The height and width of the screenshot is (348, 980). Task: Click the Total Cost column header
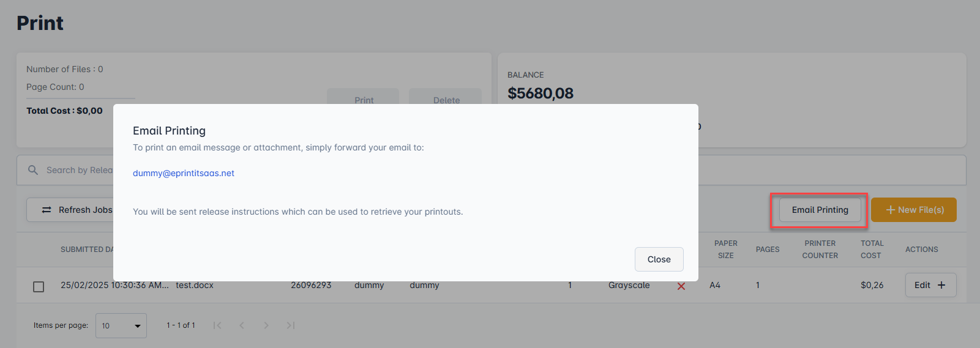coord(872,249)
